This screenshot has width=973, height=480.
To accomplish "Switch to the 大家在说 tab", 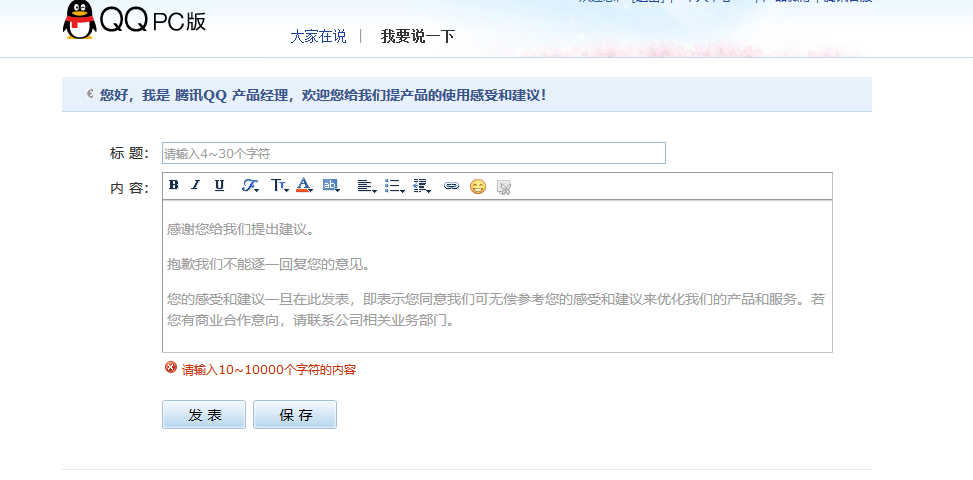I will (x=318, y=36).
